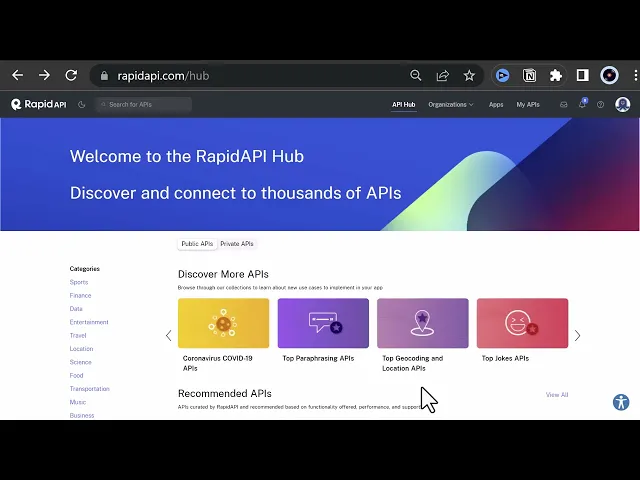Open Finance category
Image resolution: width=640 pixels, height=480 pixels.
click(80, 296)
